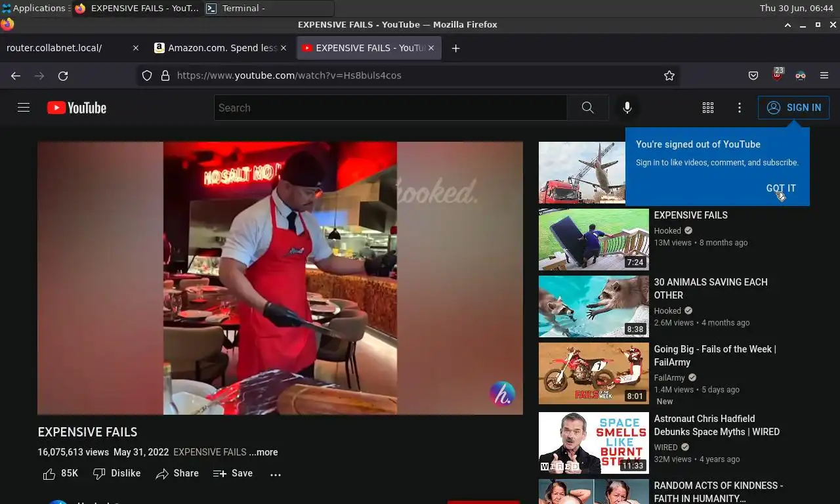Click the clock showing Thu 30 Jun
The image size is (840, 504).
coord(796,8)
